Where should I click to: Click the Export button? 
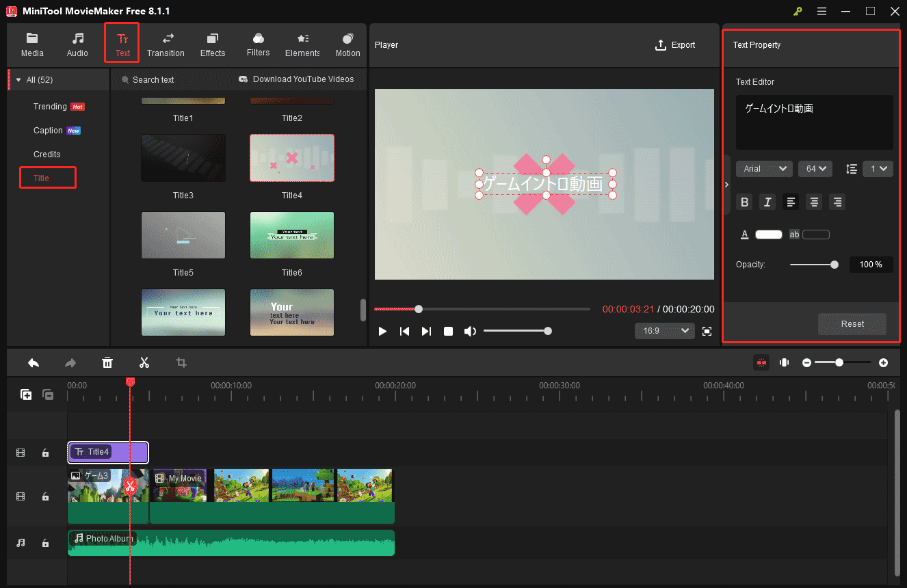675,45
